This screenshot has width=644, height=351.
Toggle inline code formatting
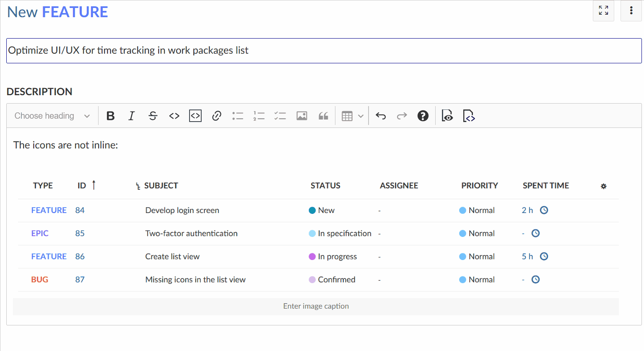point(174,116)
